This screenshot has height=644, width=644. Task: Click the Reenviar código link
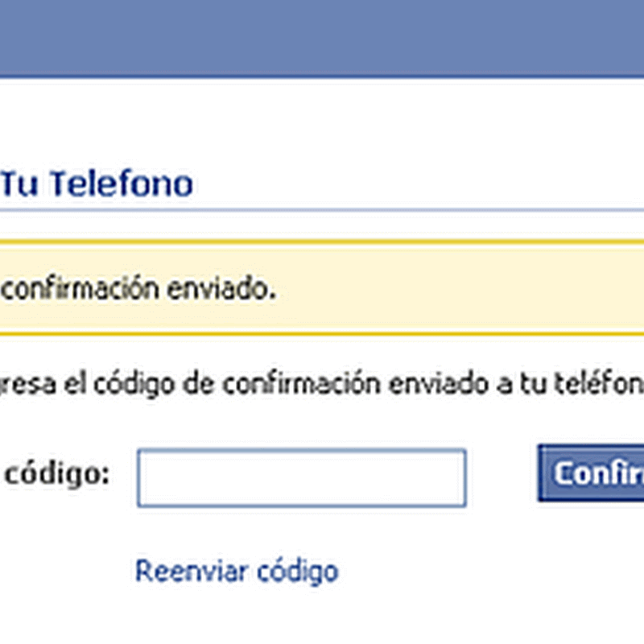pyautogui.click(x=236, y=572)
